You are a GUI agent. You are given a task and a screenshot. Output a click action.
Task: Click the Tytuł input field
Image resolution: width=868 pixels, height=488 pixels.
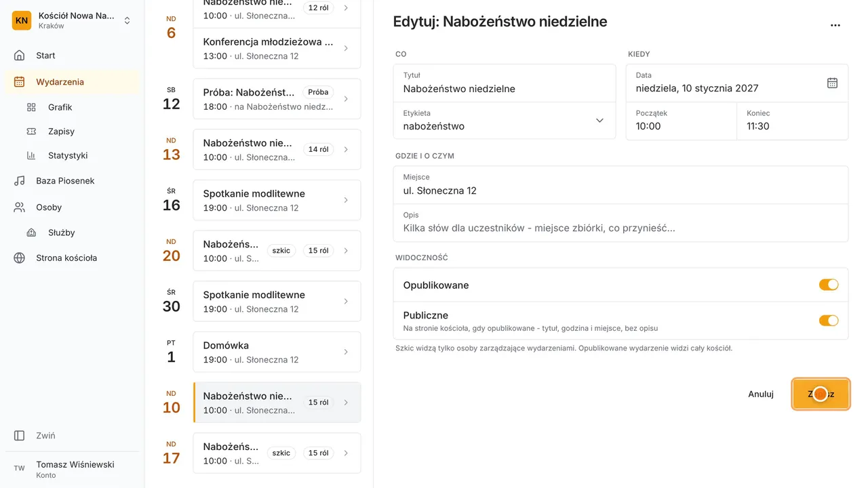(x=505, y=83)
